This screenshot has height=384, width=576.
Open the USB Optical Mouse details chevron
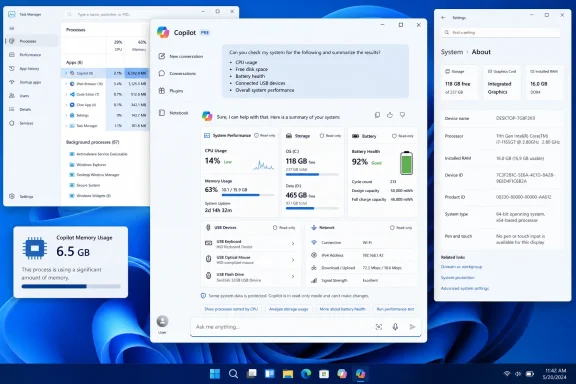[293, 260]
